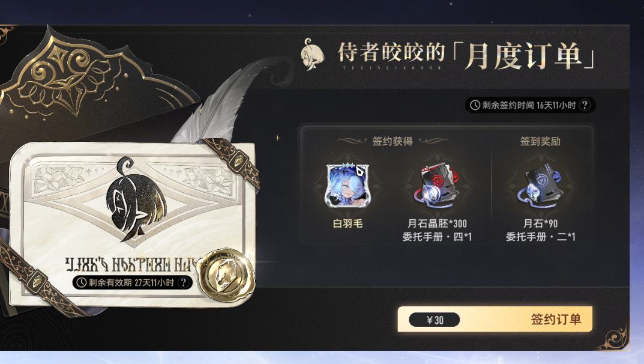Select the 月石晶胚*300 reward icon

(436, 186)
